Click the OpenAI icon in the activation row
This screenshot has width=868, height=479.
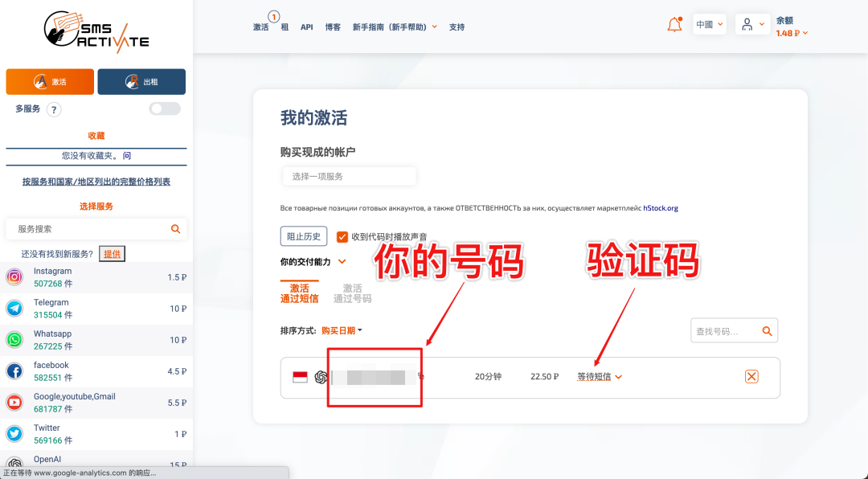(319, 376)
